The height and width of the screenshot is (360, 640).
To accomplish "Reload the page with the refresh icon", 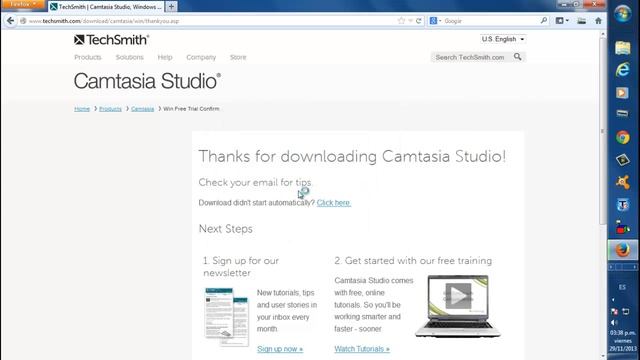I will click(x=418, y=20).
